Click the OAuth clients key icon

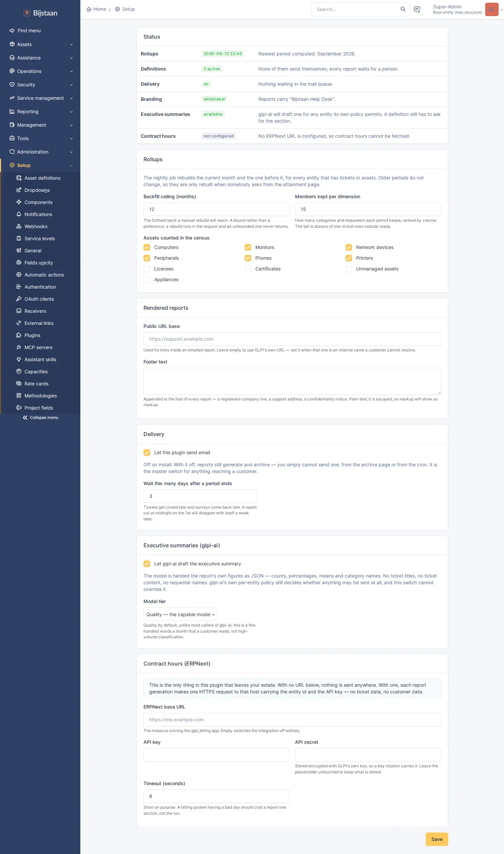pos(19,298)
